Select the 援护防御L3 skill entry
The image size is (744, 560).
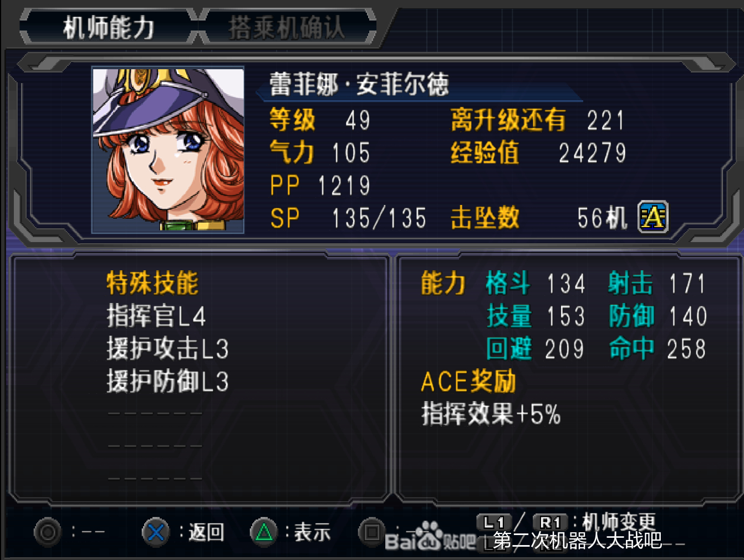point(167,382)
